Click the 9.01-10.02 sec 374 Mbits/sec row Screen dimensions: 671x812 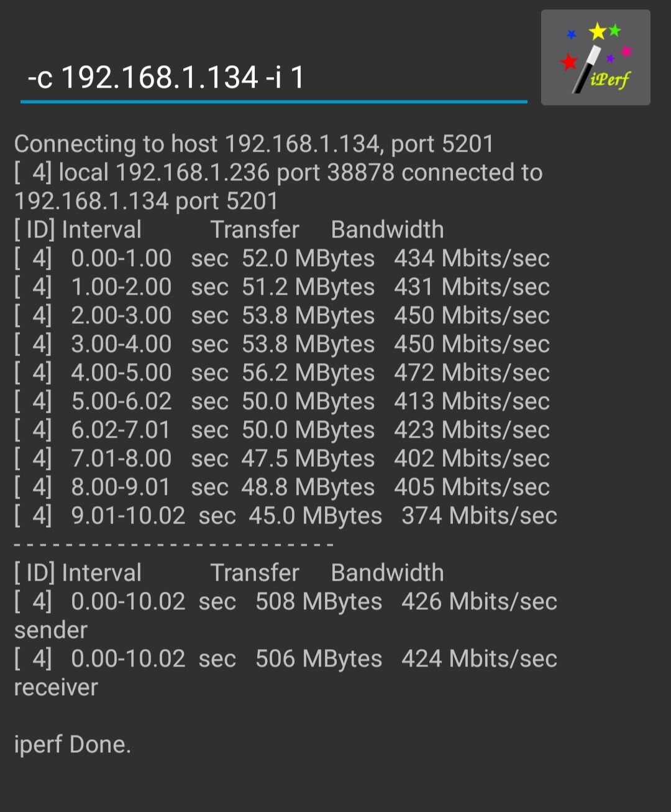(286, 515)
